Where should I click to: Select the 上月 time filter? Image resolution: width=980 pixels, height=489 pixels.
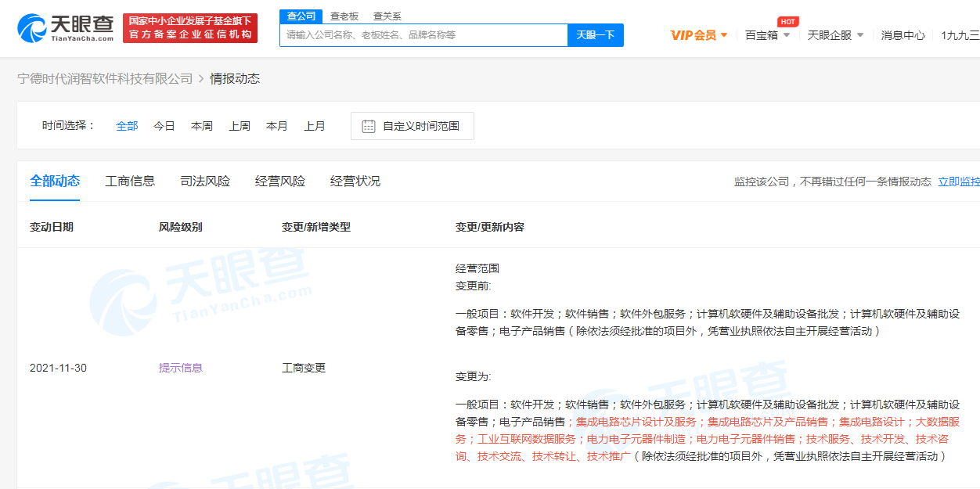(x=315, y=126)
